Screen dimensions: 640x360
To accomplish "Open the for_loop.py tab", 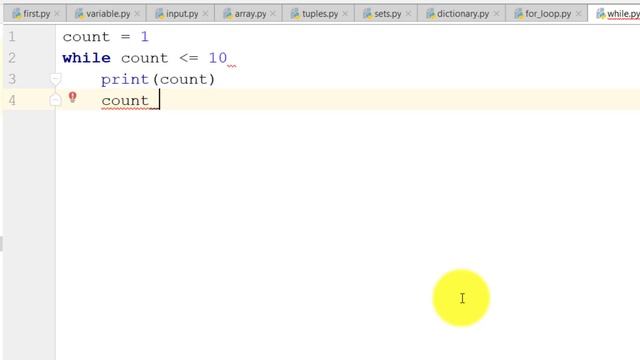I will coord(547,14).
